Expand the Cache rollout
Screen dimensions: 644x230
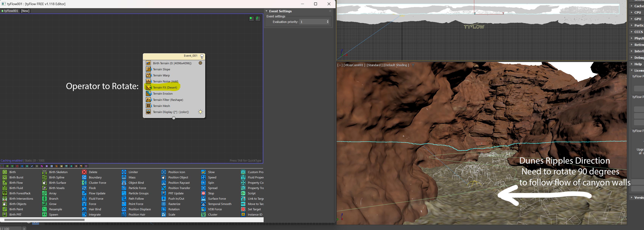coord(632,6)
